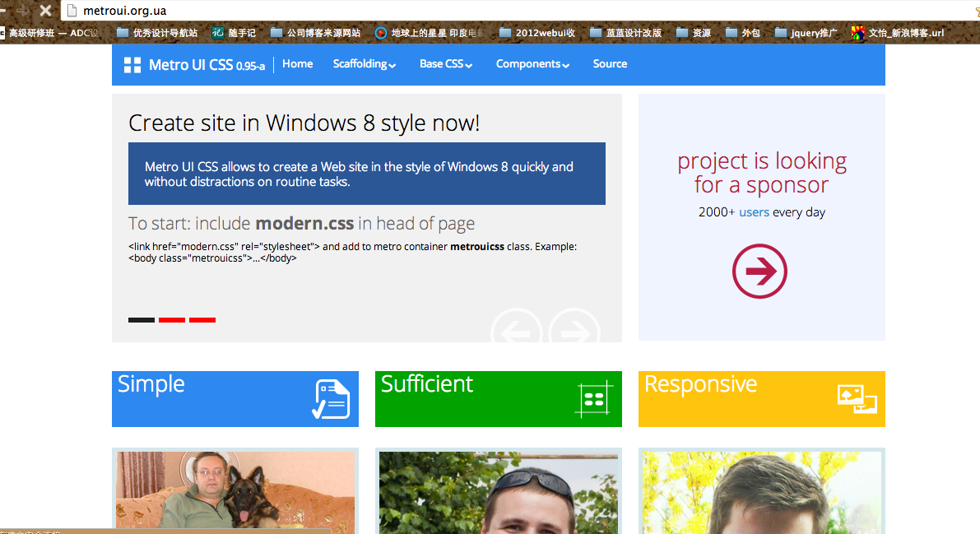Click the grid icon on Sufficient tile

(593, 400)
